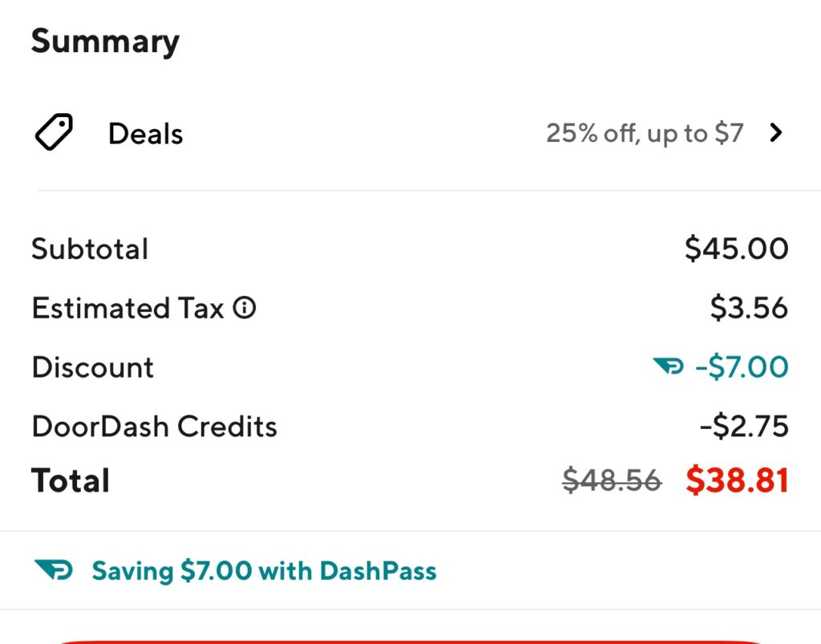821x644 pixels.
Task: Tap the bold Total label
Action: 71,480
